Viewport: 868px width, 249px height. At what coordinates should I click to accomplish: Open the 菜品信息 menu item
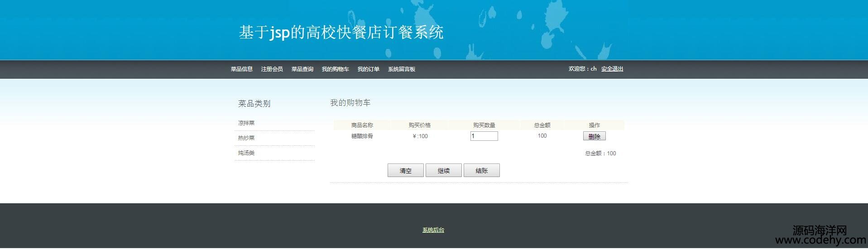point(241,69)
